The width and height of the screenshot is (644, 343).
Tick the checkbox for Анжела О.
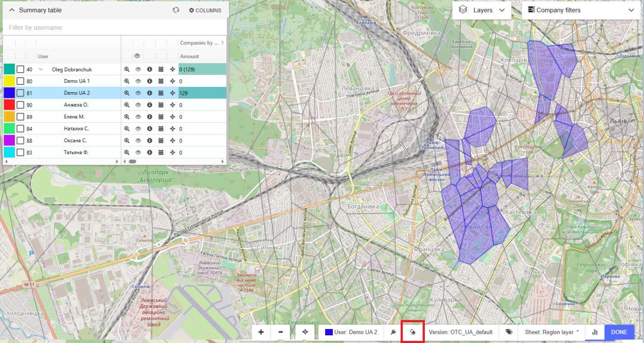click(20, 105)
